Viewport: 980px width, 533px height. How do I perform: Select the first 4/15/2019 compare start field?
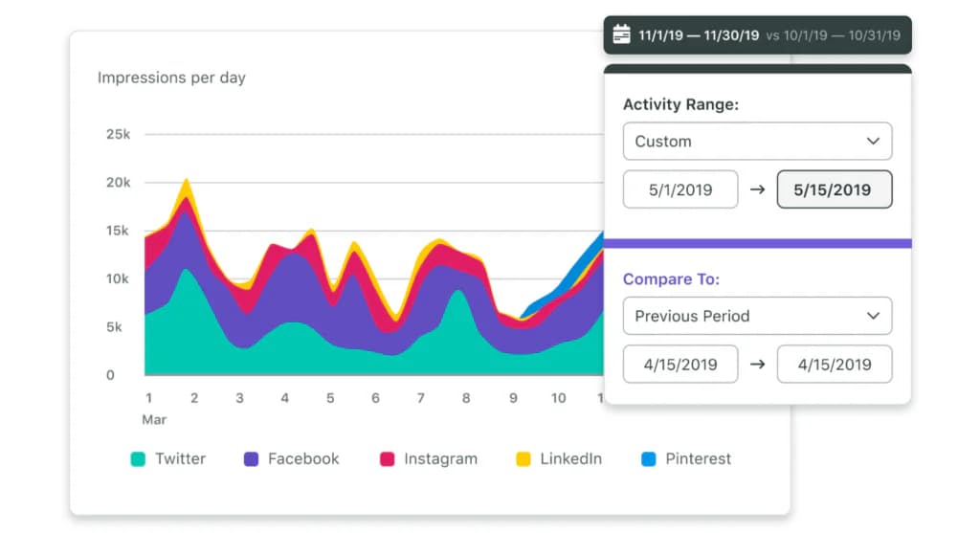[680, 365]
